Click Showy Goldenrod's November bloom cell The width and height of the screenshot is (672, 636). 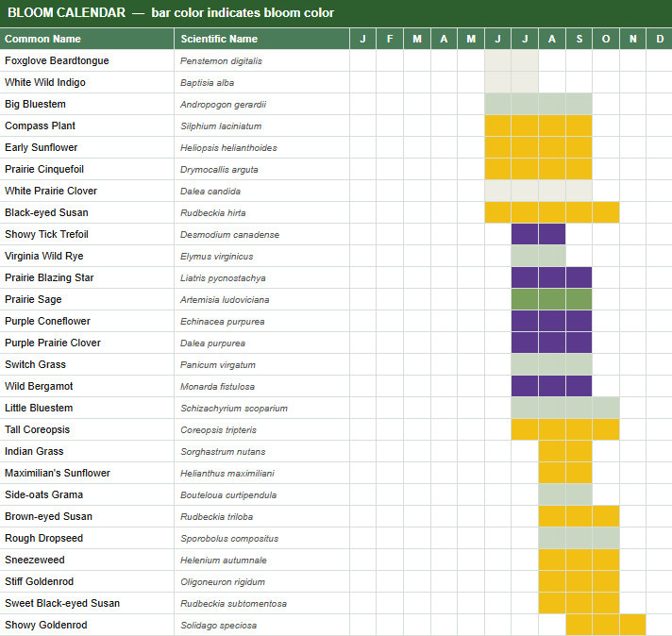[632, 626]
